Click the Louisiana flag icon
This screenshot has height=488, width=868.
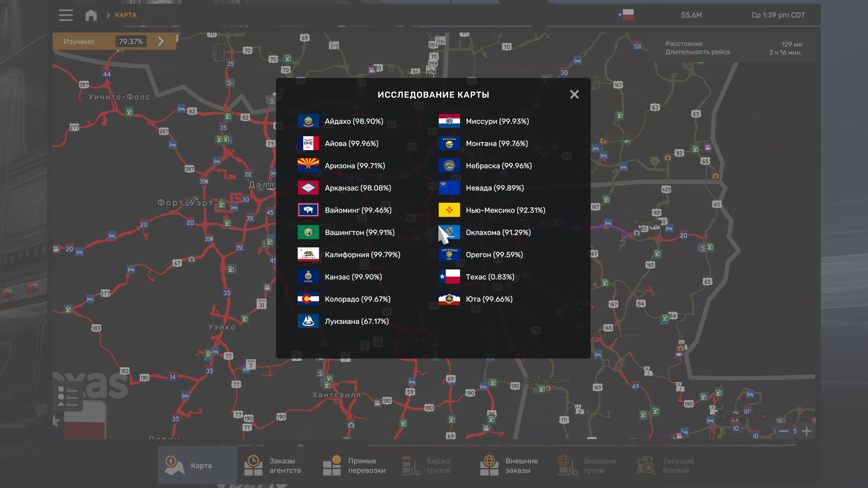(308, 321)
